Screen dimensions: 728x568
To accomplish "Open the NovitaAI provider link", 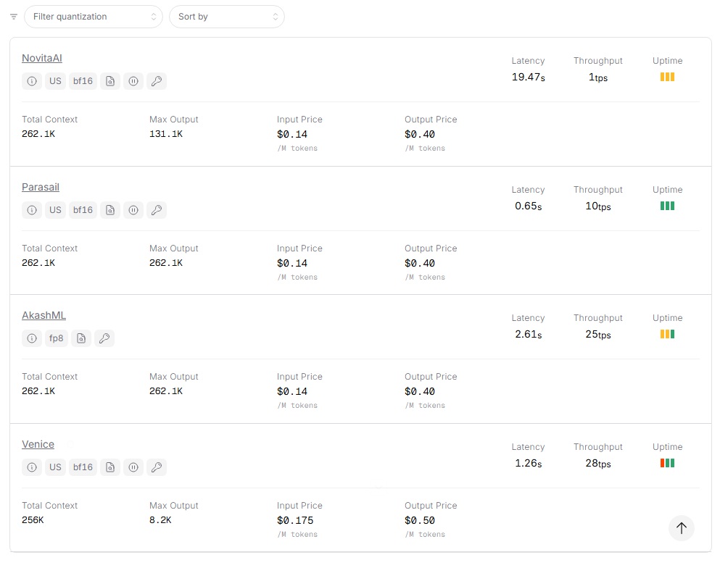I will 42,58.
